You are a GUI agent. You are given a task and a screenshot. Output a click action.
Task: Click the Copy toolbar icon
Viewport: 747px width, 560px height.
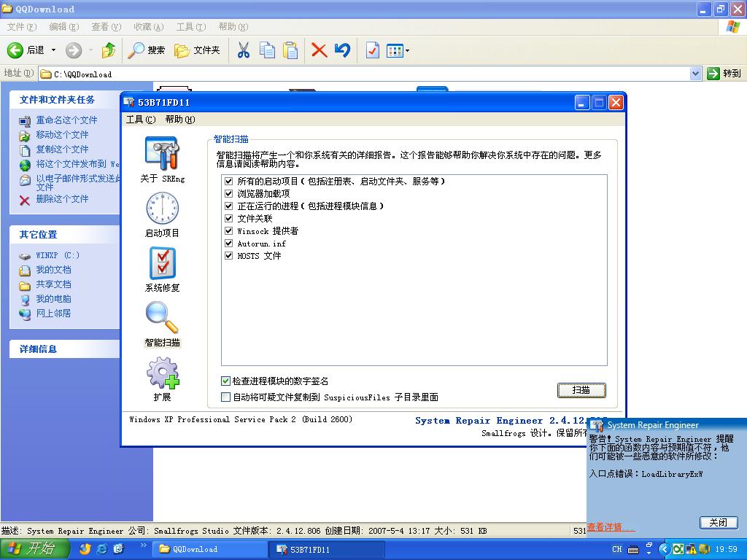267,50
